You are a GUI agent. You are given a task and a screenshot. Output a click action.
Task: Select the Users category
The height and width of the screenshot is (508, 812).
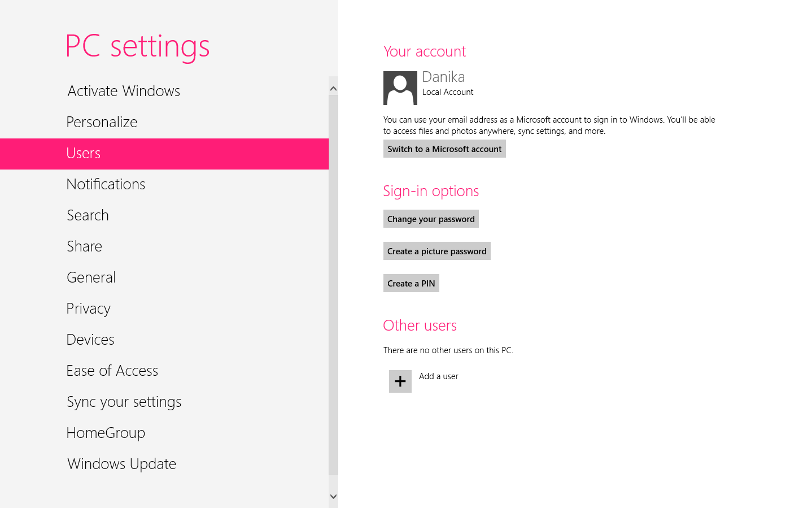[x=84, y=153]
